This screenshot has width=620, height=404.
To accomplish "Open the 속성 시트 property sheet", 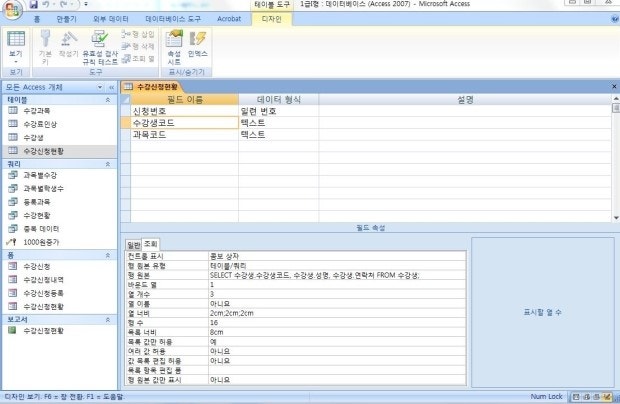I will 173,44.
